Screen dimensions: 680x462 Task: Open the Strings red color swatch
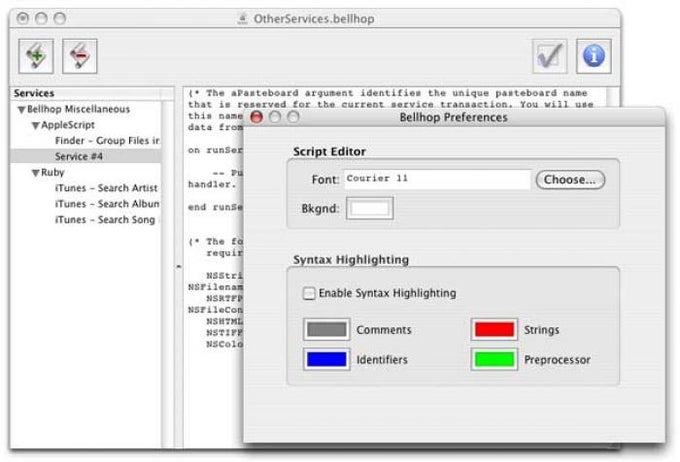tap(494, 330)
